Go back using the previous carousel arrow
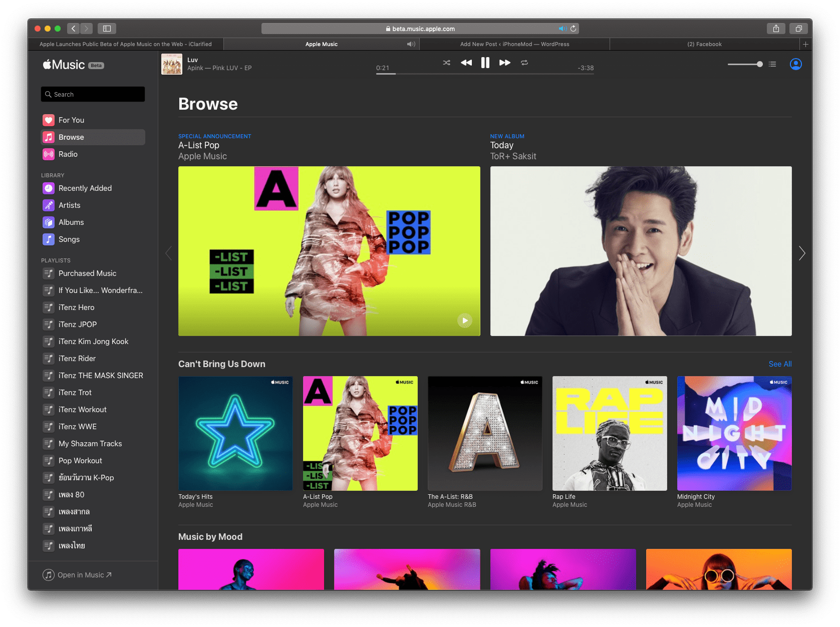The height and width of the screenshot is (627, 840). [169, 253]
